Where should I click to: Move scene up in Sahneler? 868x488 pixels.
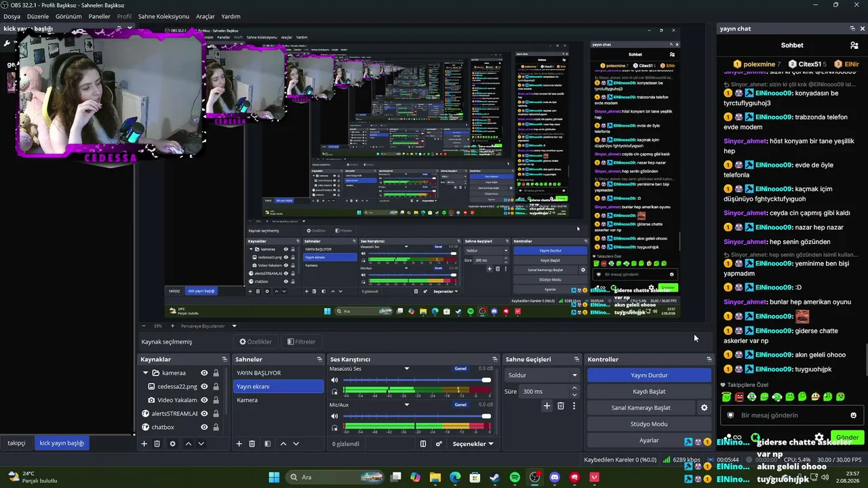(283, 444)
